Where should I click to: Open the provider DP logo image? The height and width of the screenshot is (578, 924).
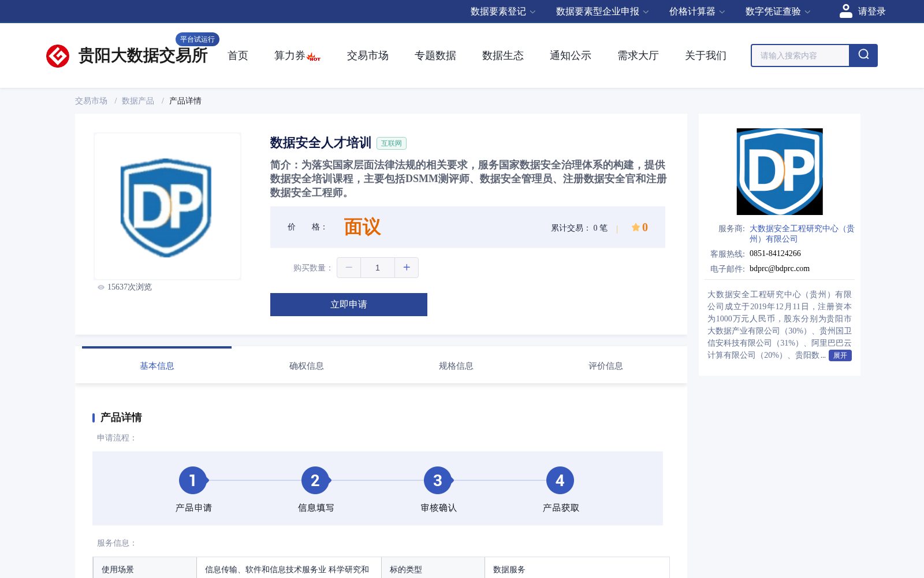[x=780, y=172]
